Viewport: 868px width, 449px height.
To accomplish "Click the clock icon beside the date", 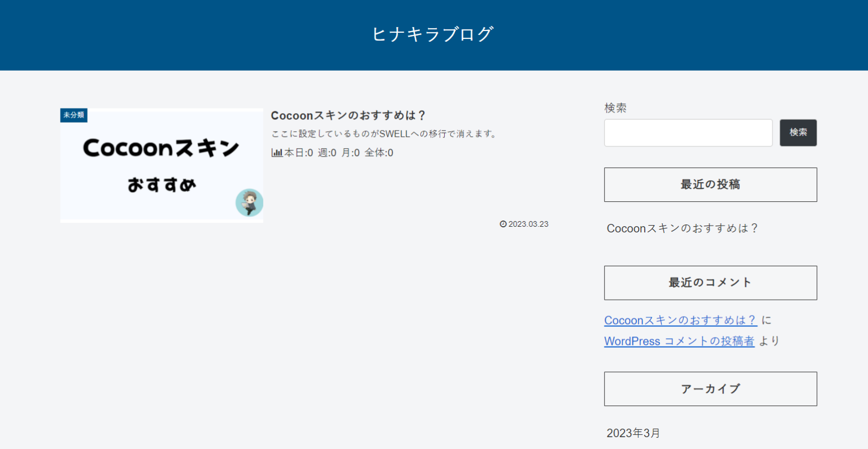I will [503, 224].
